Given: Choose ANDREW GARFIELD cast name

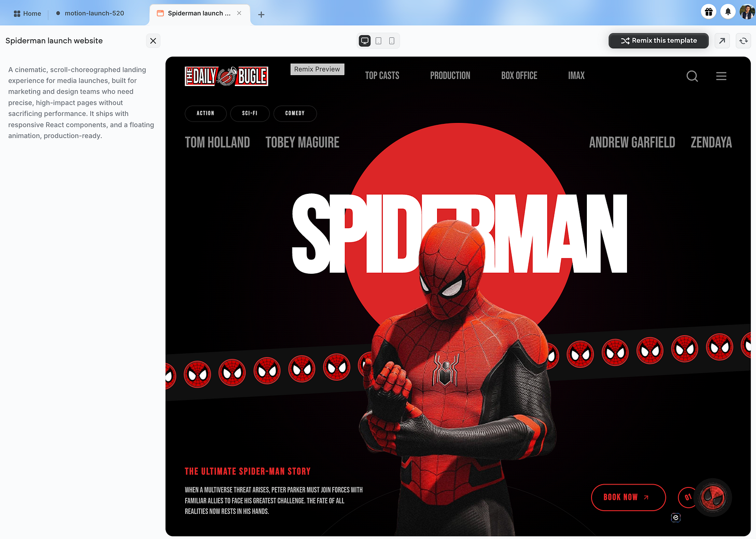Looking at the screenshot, I should pos(632,142).
